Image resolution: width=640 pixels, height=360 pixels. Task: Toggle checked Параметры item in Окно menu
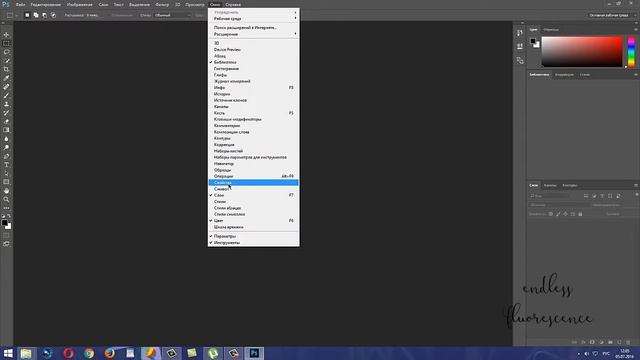point(253,236)
